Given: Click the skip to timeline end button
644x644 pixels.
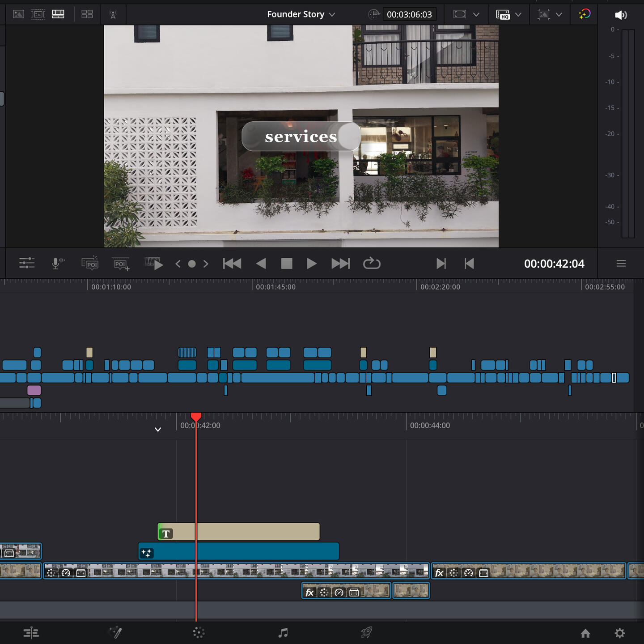Looking at the screenshot, I should (x=340, y=264).
